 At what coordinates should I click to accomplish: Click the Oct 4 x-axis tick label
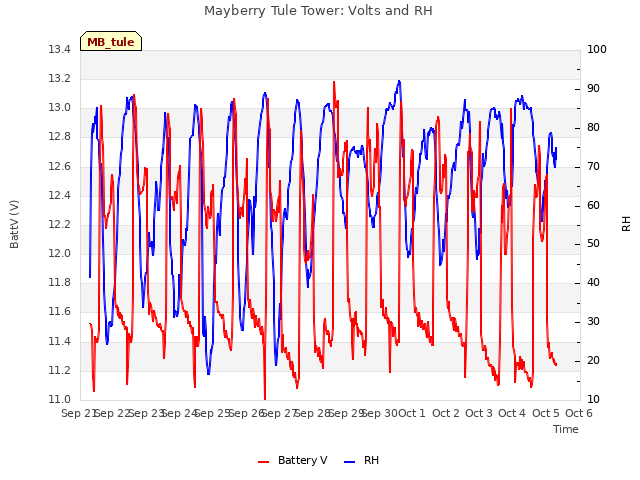(x=512, y=413)
